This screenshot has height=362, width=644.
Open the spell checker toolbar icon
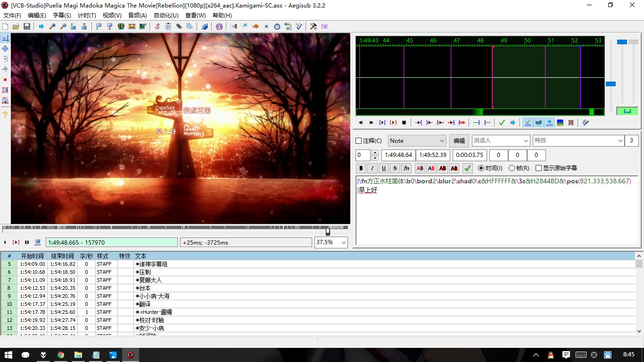click(x=299, y=26)
